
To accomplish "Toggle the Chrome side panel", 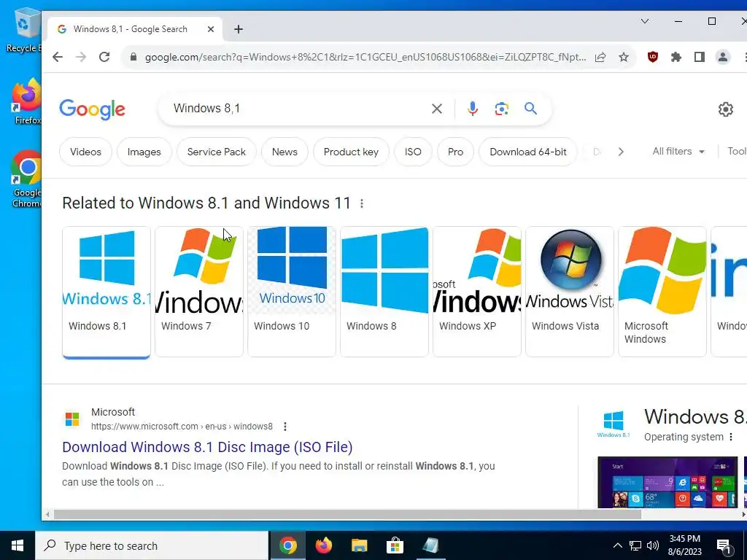I will 700,57.
